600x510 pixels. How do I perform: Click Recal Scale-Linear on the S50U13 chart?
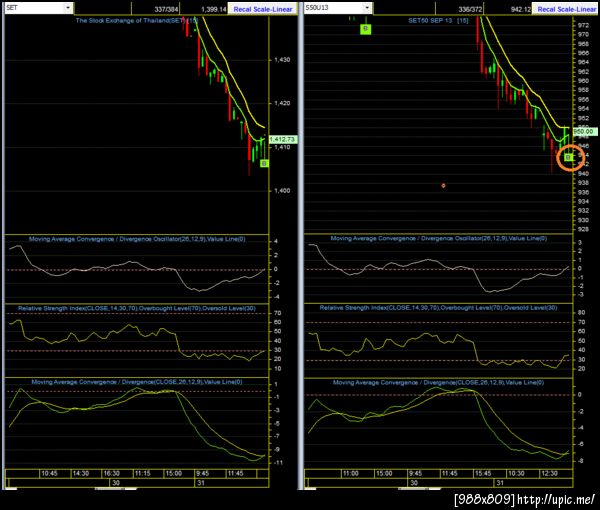tap(567, 9)
